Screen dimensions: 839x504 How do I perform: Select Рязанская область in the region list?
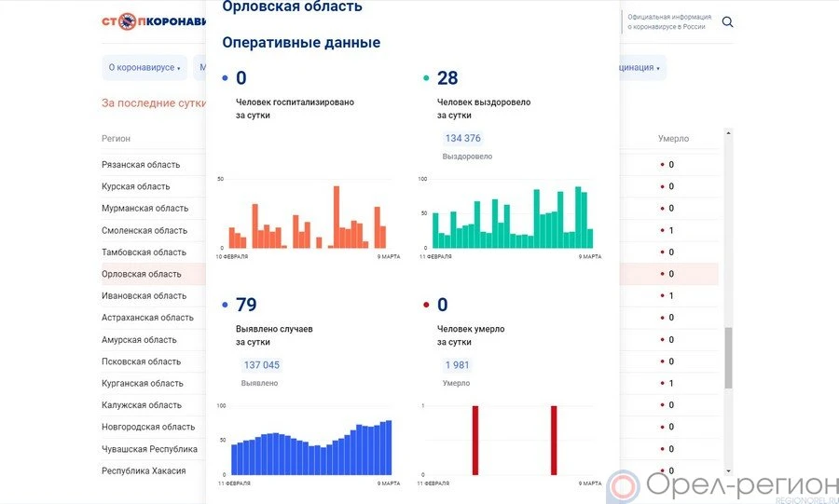141,165
